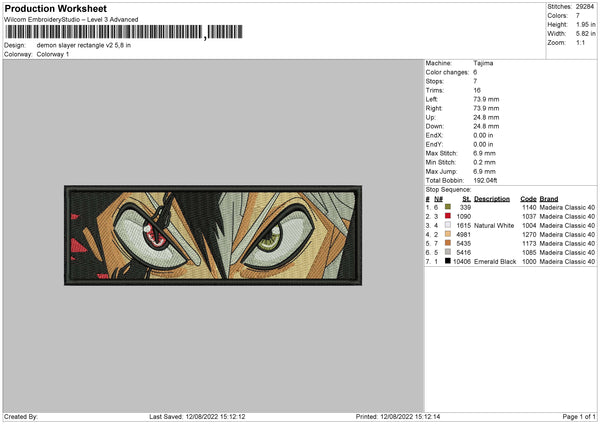This screenshot has width=600, height=424.
Task: Click the Natural White color swatch in stop 3
Action: pyautogui.click(x=447, y=225)
